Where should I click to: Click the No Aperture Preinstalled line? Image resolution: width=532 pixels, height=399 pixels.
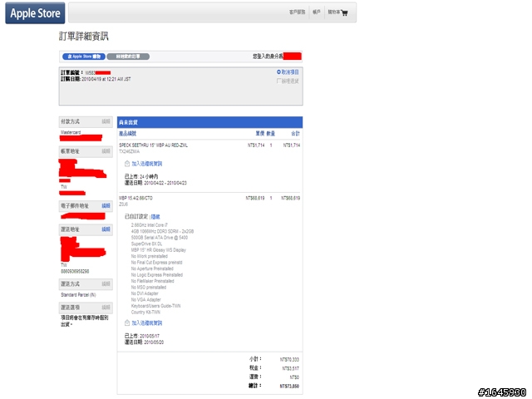pyautogui.click(x=152, y=268)
